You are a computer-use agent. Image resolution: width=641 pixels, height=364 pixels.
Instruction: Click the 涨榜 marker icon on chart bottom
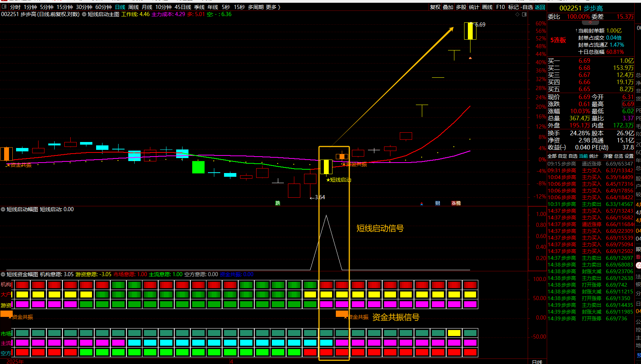coord(456,203)
